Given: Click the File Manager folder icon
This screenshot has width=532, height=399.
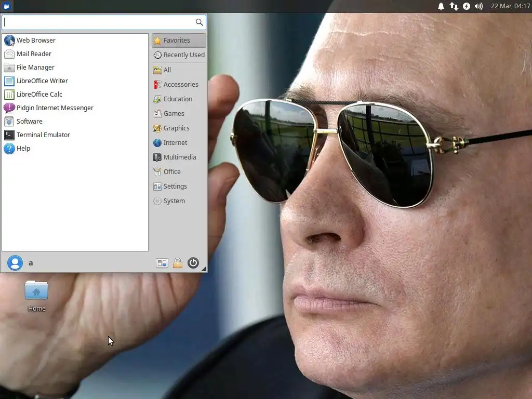Looking at the screenshot, I should [x=9, y=68].
